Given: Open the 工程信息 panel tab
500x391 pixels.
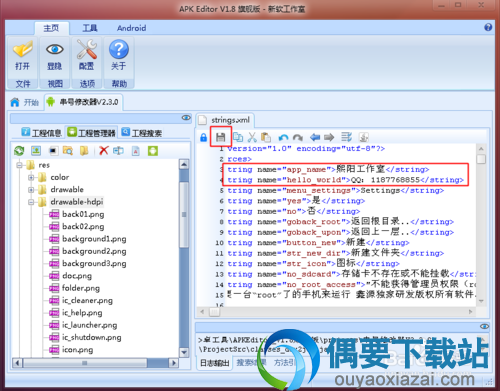Looking at the screenshot, I should click(x=42, y=133).
